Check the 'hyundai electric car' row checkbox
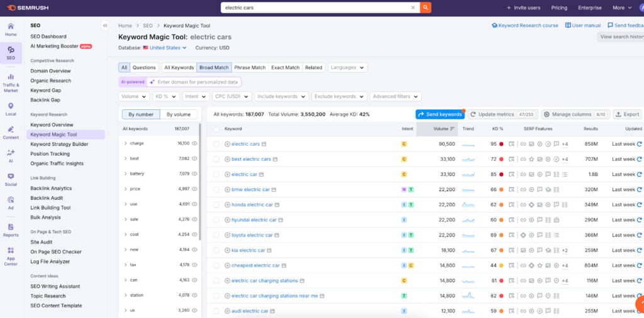 (x=216, y=220)
